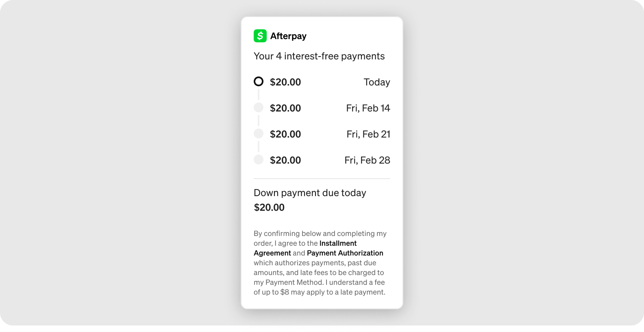Viewport: 644px width, 332px height.
Task: Select the Afterpay brand name
Action: pos(289,36)
